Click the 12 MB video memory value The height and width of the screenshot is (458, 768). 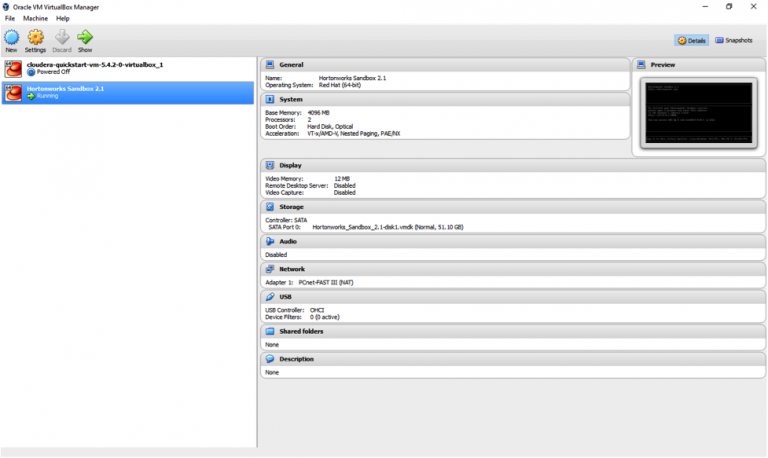(x=342, y=179)
